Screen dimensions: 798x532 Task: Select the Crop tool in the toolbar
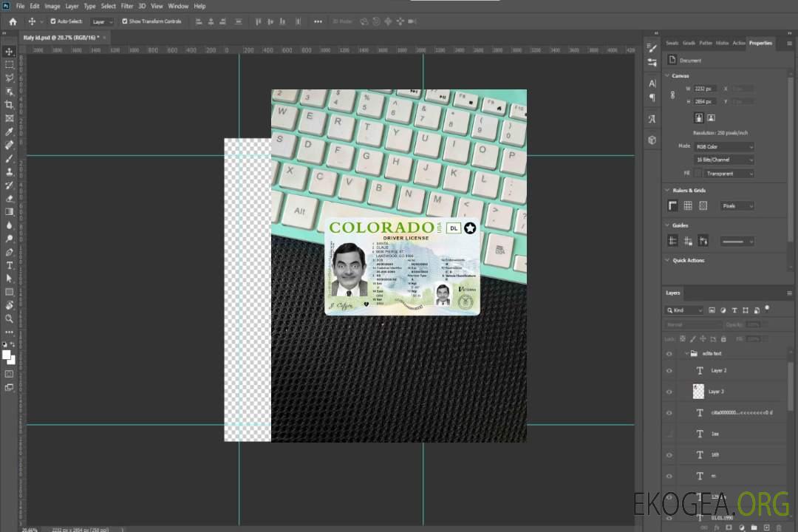10,105
